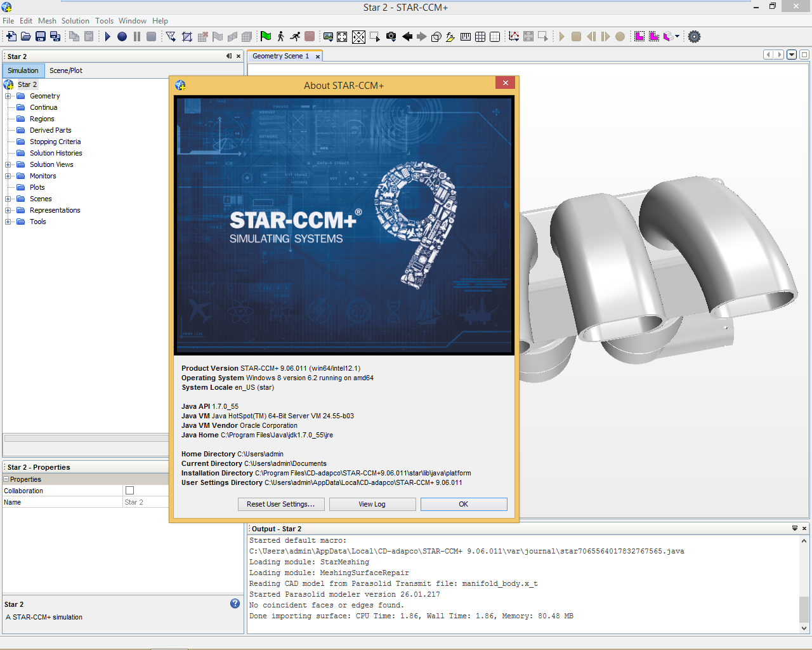The height and width of the screenshot is (650, 812).
Task: Collapse the Properties section toggle
Action: (x=6, y=479)
